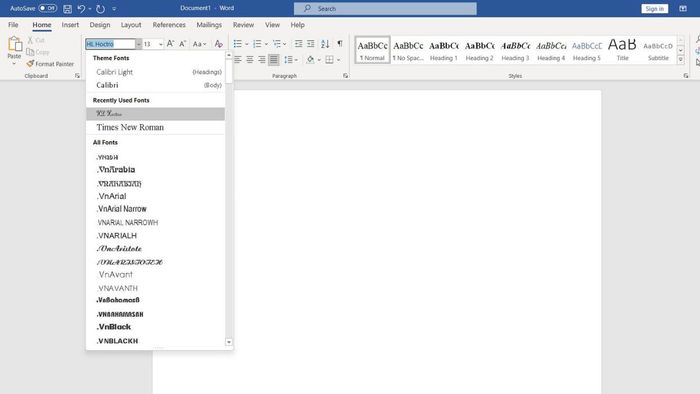Viewport: 700px width, 394px height.
Task: Click the Borders icon
Action: tap(329, 59)
